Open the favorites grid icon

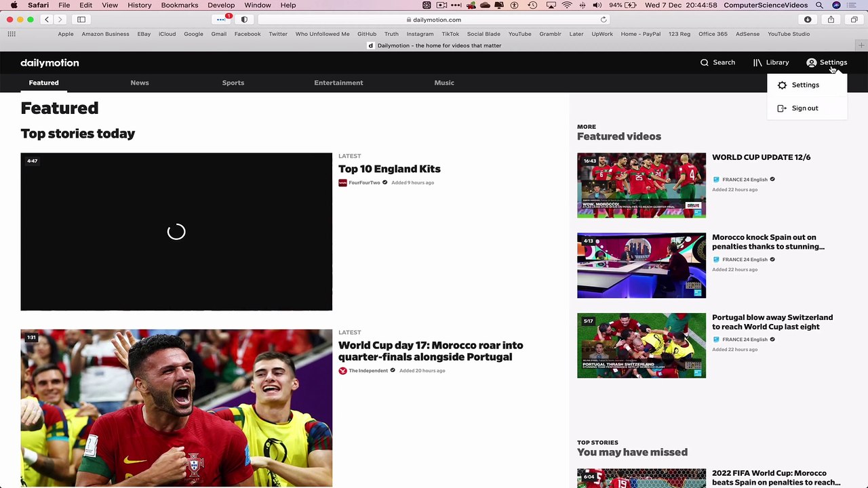pyautogui.click(x=12, y=34)
